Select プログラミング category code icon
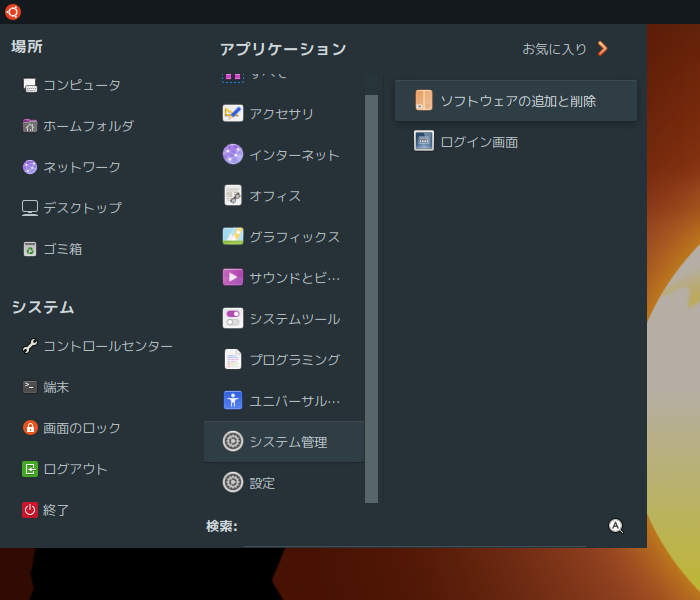 233,359
